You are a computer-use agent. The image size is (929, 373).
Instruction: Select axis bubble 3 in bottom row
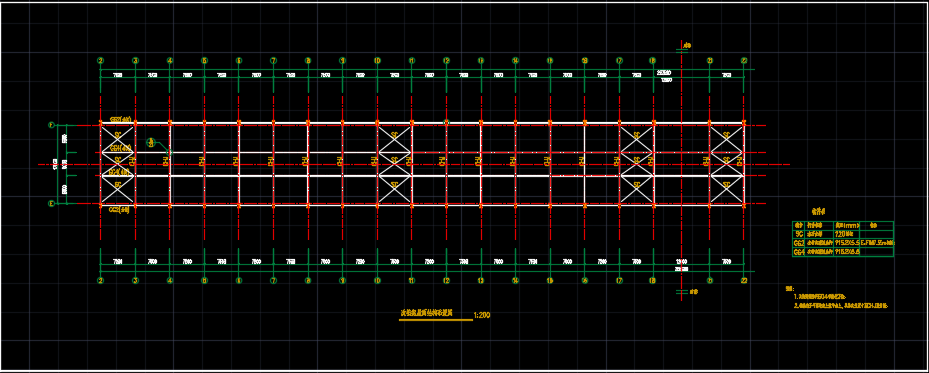(x=135, y=280)
